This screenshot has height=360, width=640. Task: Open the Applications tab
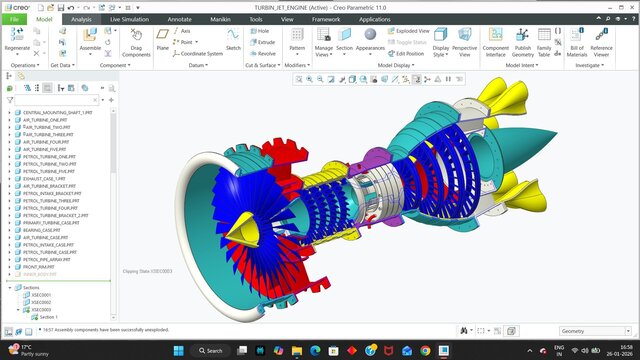[375, 19]
